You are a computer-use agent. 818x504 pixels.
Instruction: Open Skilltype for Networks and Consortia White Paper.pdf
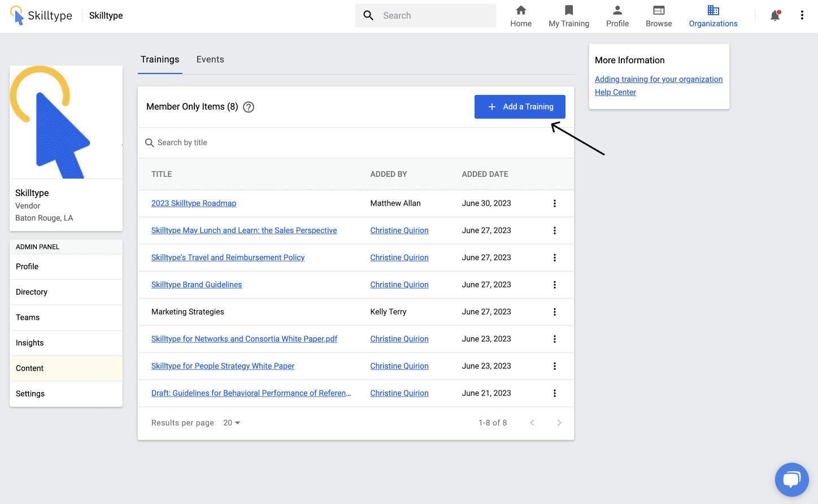pyautogui.click(x=244, y=339)
